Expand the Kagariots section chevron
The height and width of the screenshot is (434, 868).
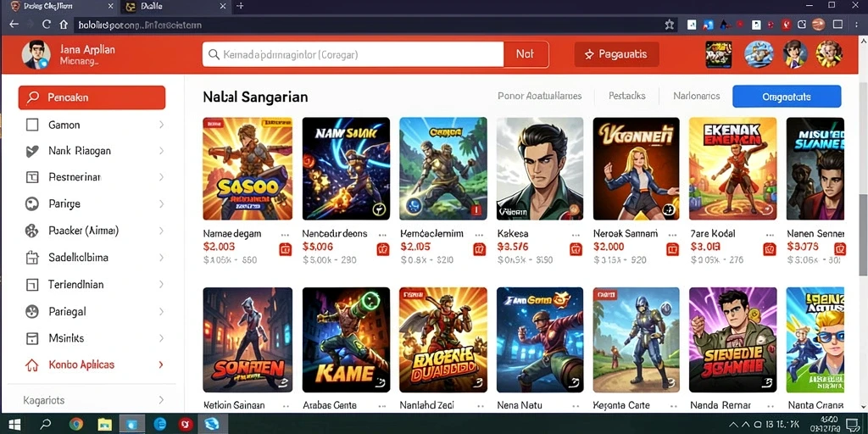[161, 400]
